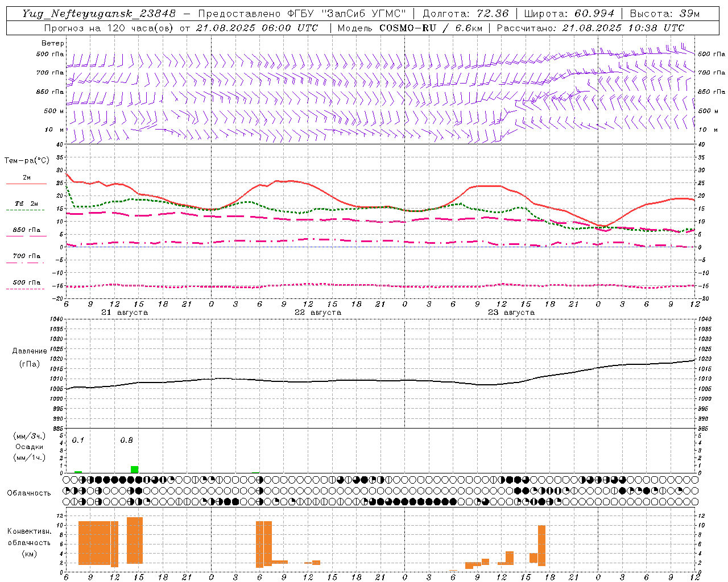Click the 0.8 precipitation value label
The image size is (728, 582).
[126, 440]
